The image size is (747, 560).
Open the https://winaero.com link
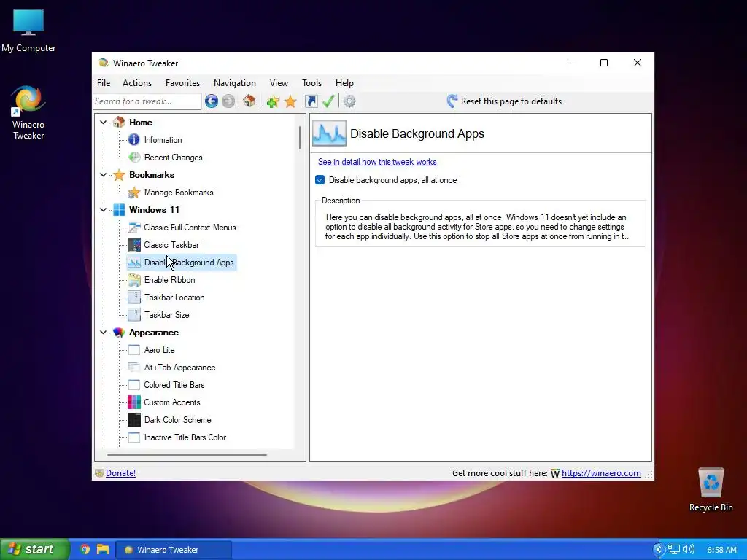tap(601, 472)
